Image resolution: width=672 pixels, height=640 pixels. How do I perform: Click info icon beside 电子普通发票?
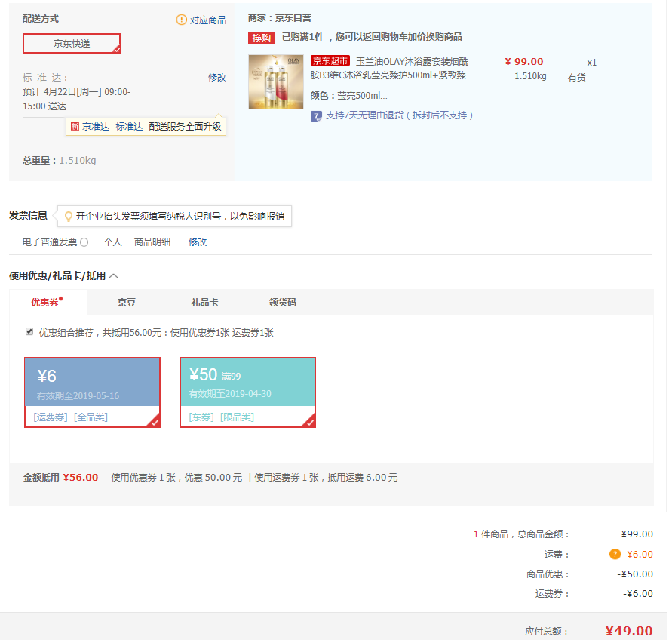coord(84,242)
